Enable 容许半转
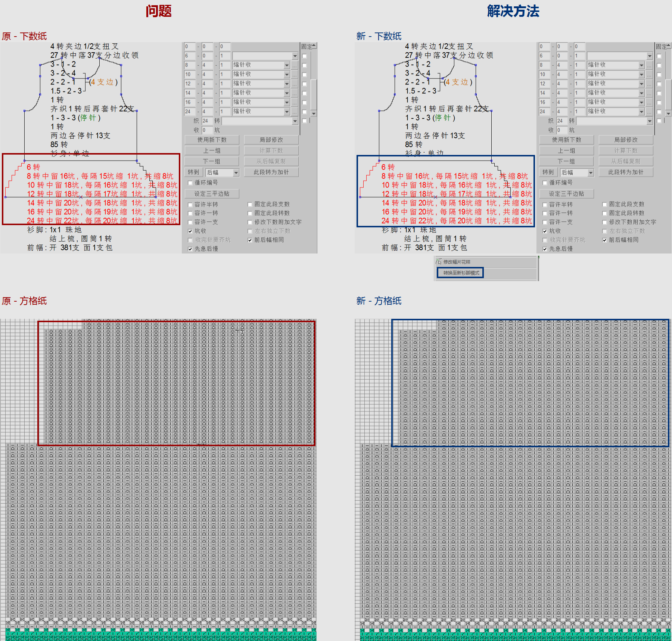This screenshot has height=641, width=672. 190,205
